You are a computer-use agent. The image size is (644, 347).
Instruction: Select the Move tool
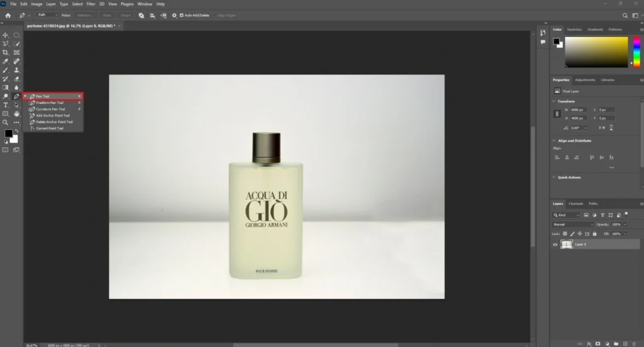click(x=5, y=35)
